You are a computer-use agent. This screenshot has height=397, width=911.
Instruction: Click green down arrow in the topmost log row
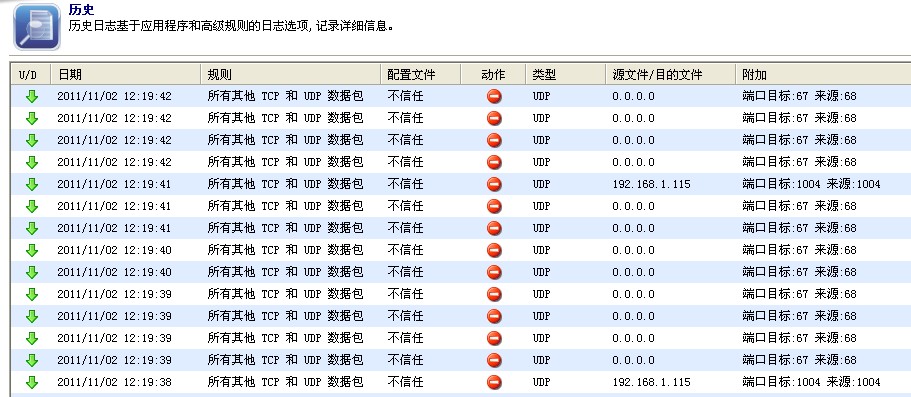32,96
